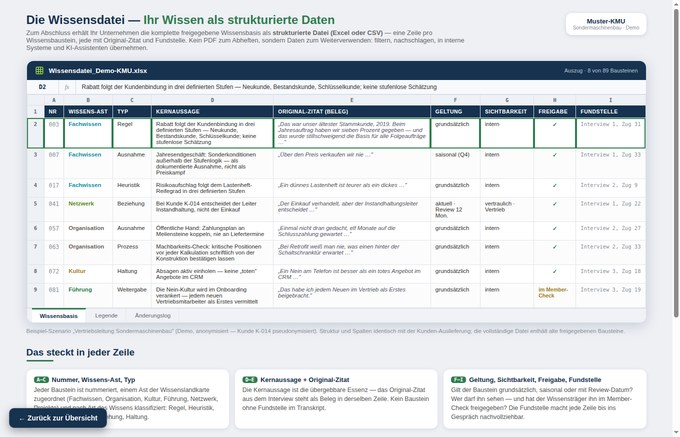Screen dimensions: 680x437
Task: Select column E header letter
Action: click(x=352, y=100)
